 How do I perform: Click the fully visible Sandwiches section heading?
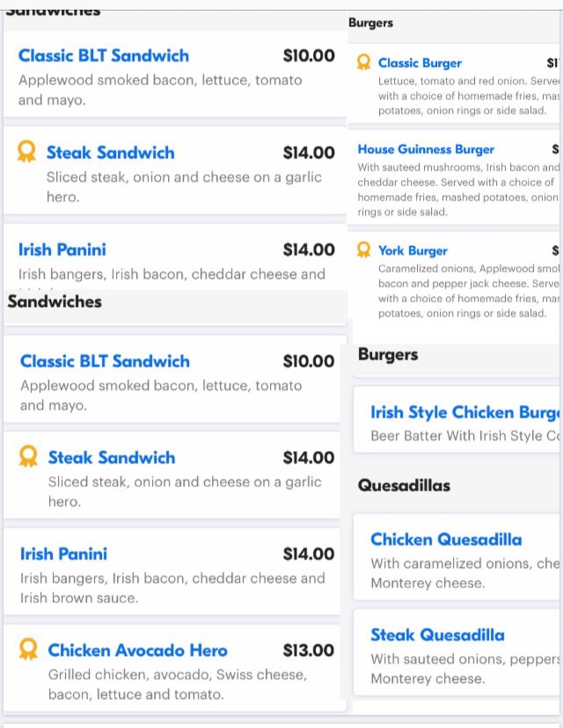pyautogui.click(x=55, y=302)
